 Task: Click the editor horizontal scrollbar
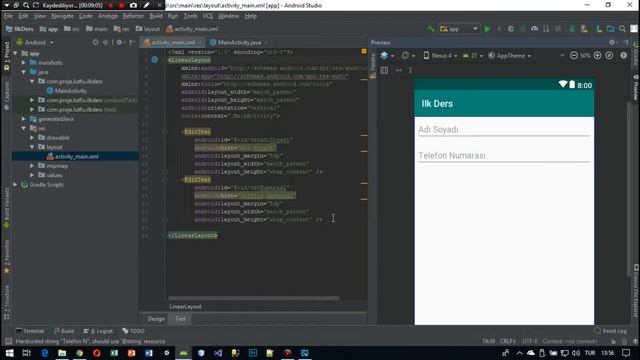[253, 298]
